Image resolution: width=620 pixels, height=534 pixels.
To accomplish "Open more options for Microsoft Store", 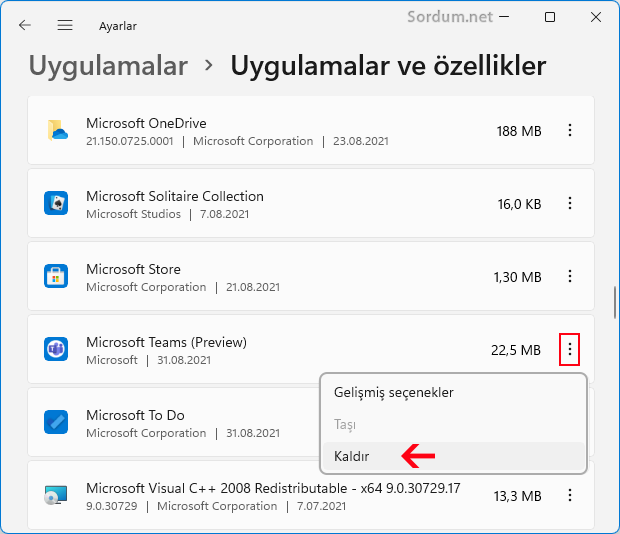I will click(570, 276).
